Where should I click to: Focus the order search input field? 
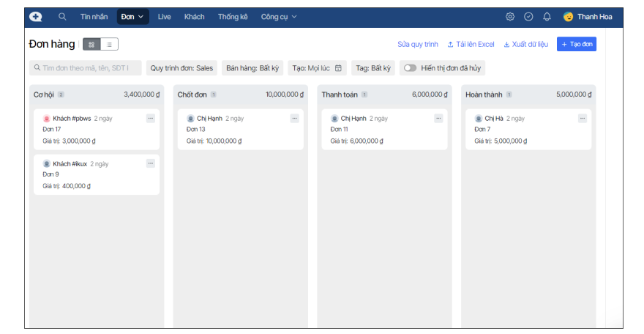click(x=86, y=68)
